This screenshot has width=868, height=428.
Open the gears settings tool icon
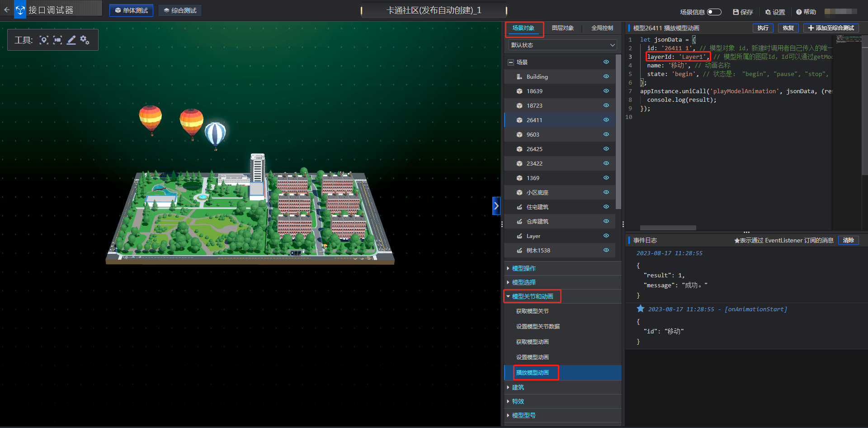tap(85, 40)
